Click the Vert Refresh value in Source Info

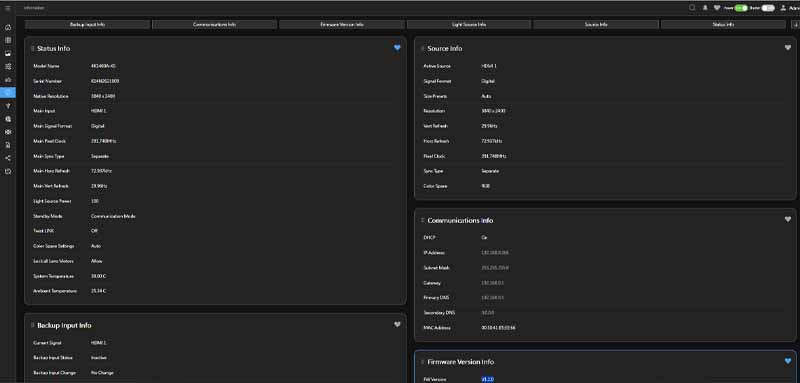489,126
